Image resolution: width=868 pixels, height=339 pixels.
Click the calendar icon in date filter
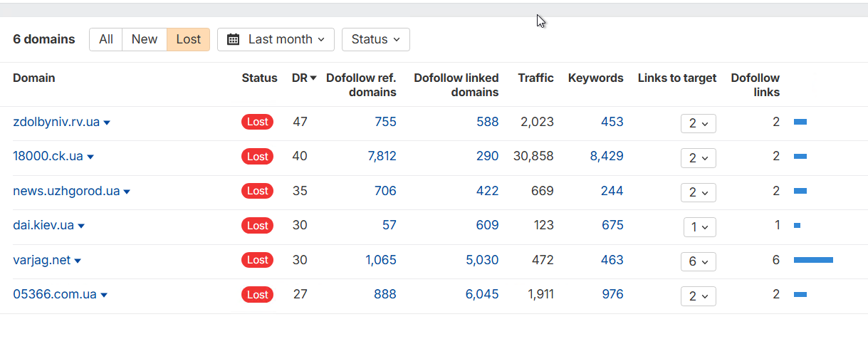(x=233, y=40)
